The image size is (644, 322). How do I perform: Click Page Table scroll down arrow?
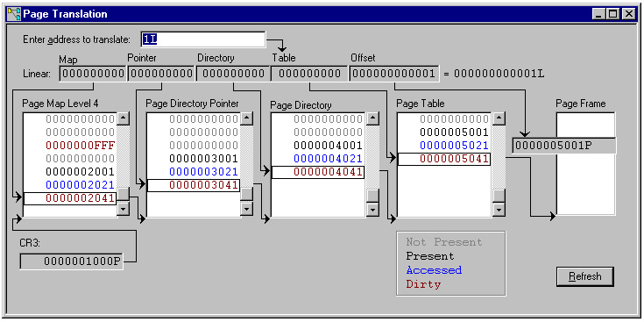(x=499, y=209)
